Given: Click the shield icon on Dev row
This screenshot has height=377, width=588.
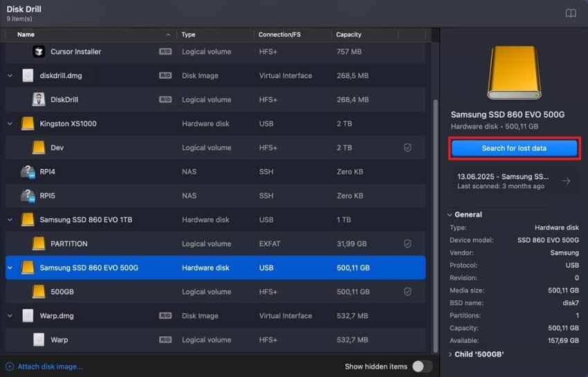Looking at the screenshot, I should (407, 148).
